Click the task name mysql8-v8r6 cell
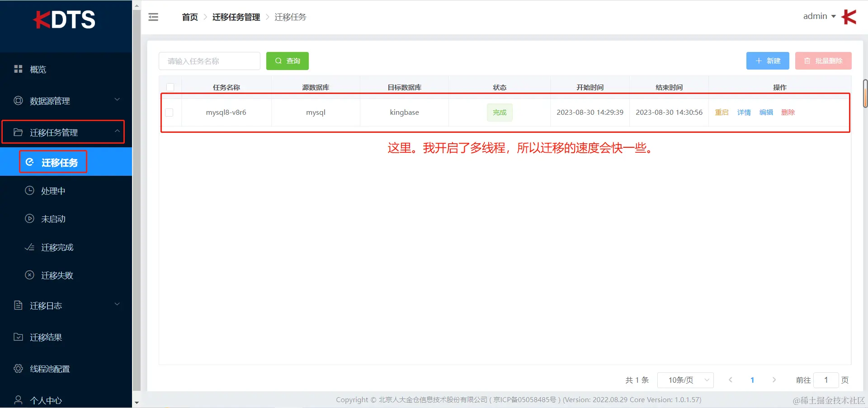This screenshot has height=408, width=868. [226, 113]
